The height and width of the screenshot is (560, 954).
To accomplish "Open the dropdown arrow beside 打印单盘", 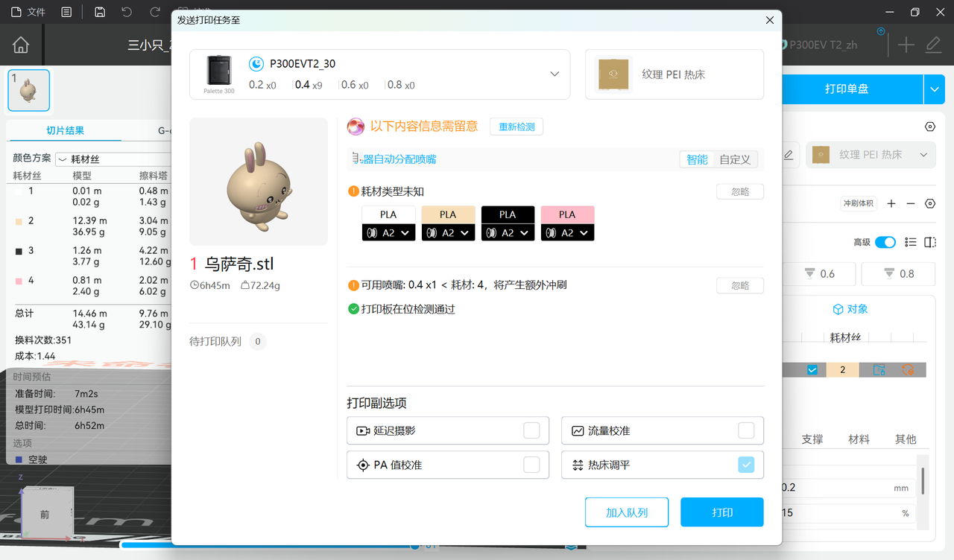I will (935, 89).
